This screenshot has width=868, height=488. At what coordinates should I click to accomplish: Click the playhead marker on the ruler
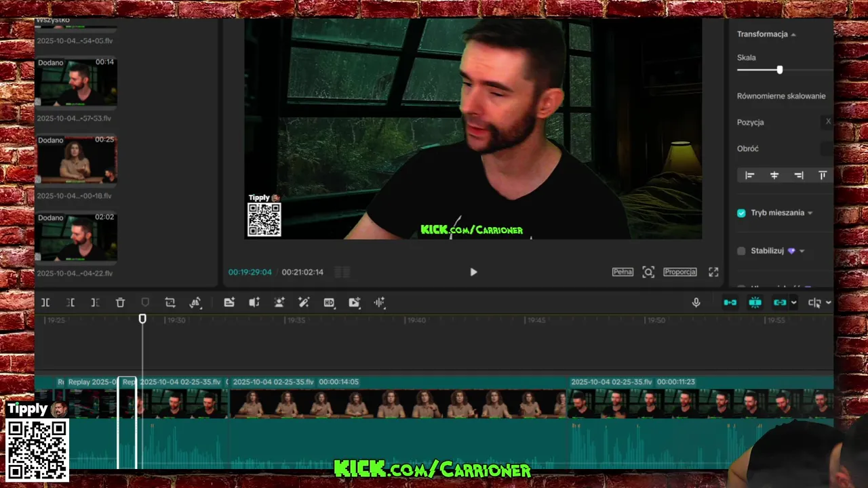pyautogui.click(x=142, y=319)
